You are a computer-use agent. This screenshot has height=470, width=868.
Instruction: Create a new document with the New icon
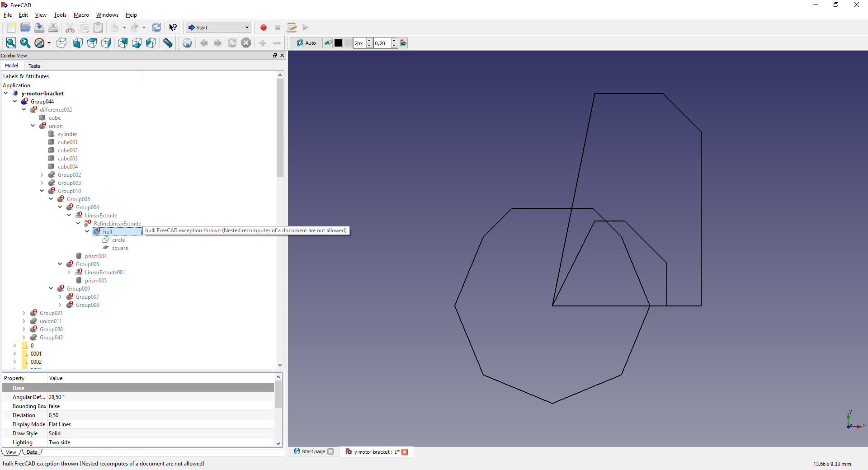pyautogui.click(x=11, y=28)
